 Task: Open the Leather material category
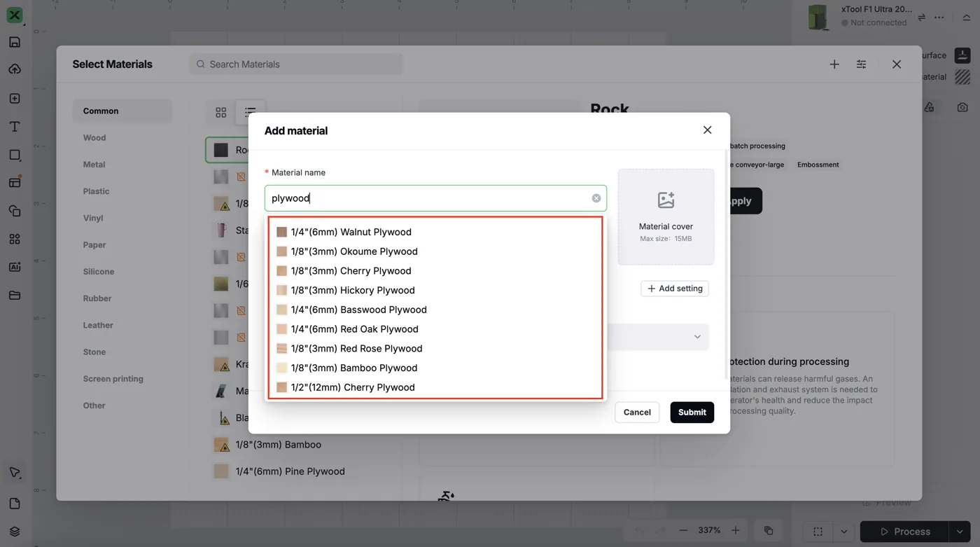98,325
